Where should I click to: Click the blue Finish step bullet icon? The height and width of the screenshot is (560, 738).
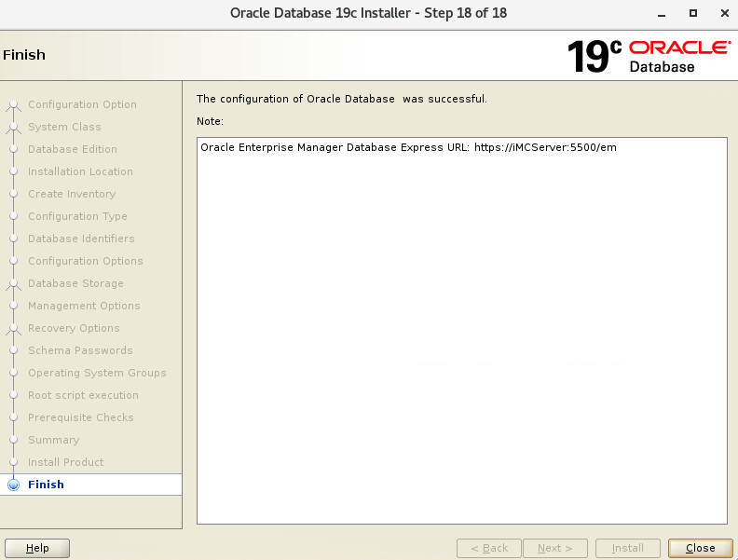coord(14,485)
